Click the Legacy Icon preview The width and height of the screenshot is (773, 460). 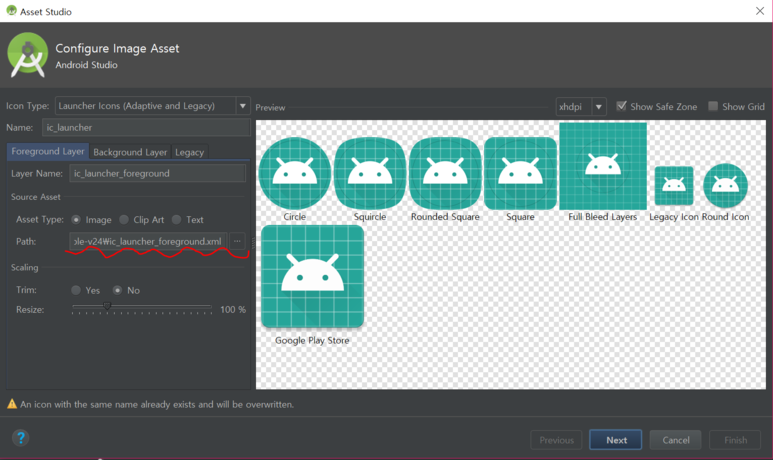point(674,186)
